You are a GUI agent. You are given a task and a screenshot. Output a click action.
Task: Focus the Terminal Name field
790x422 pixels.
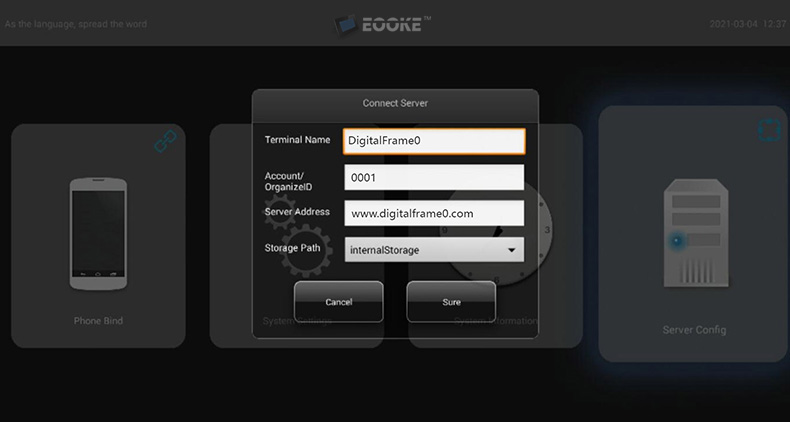click(x=434, y=141)
